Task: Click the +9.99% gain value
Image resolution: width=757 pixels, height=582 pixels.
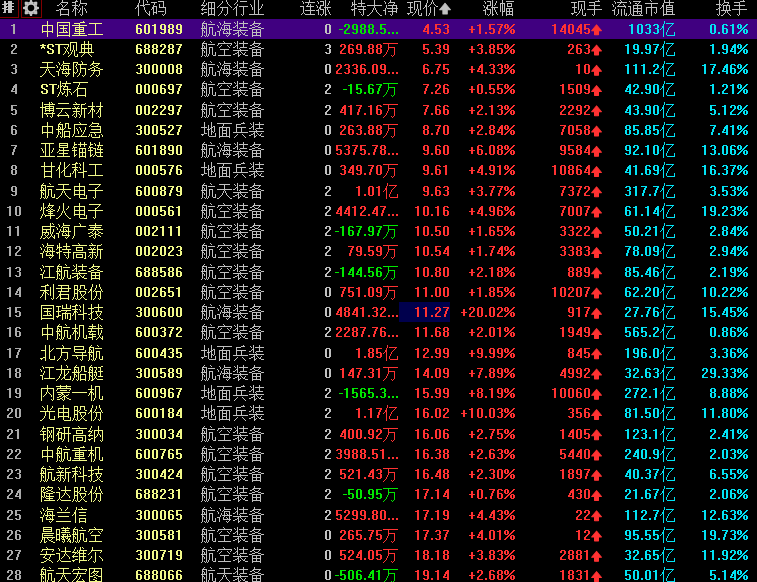Action: coord(491,354)
